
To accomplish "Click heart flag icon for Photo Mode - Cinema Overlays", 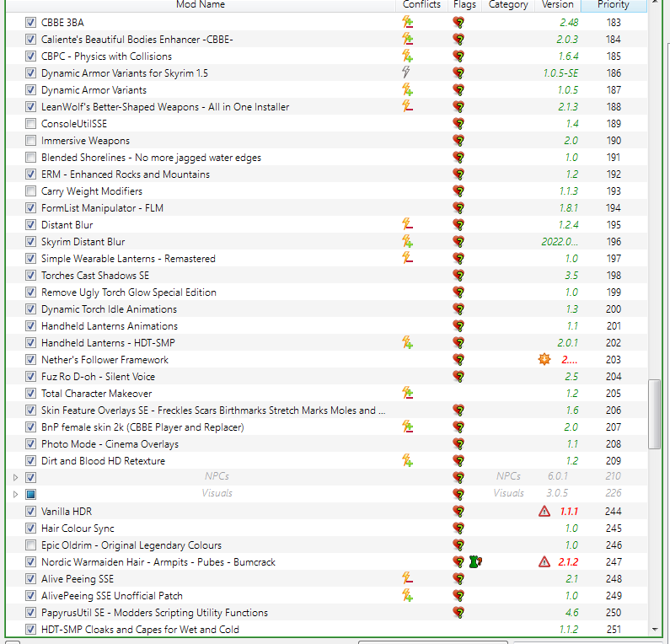I will (458, 444).
